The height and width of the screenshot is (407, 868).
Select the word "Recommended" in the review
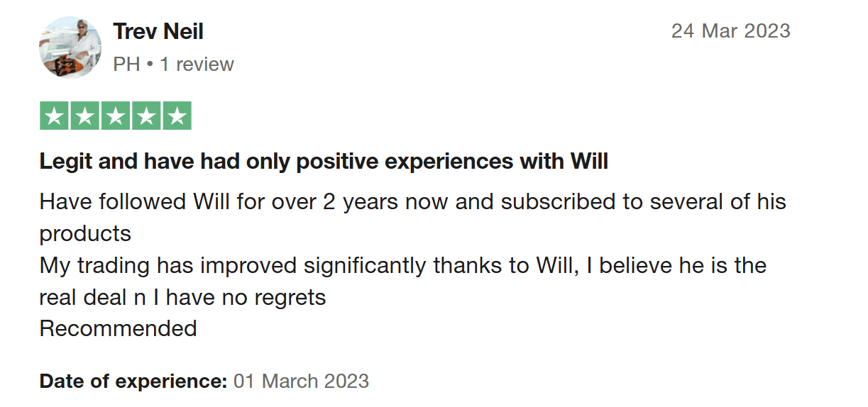(x=119, y=328)
